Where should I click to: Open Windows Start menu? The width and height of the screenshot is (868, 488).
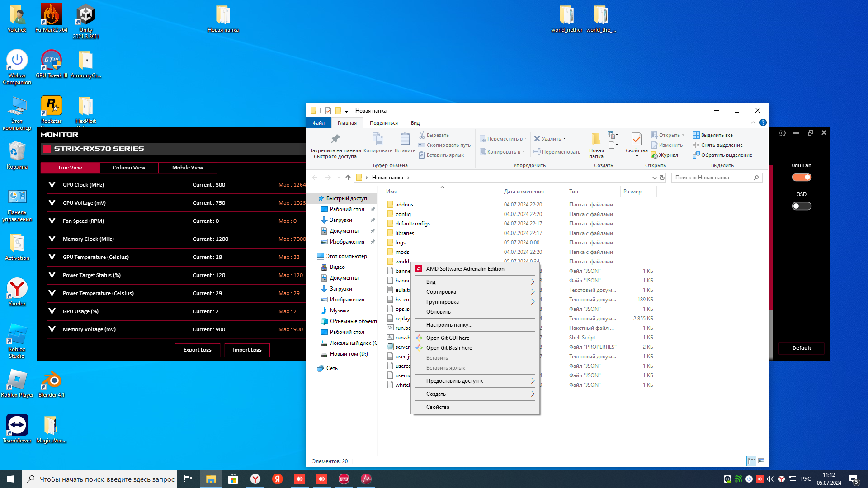pyautogui.click(x=11, y=479)
